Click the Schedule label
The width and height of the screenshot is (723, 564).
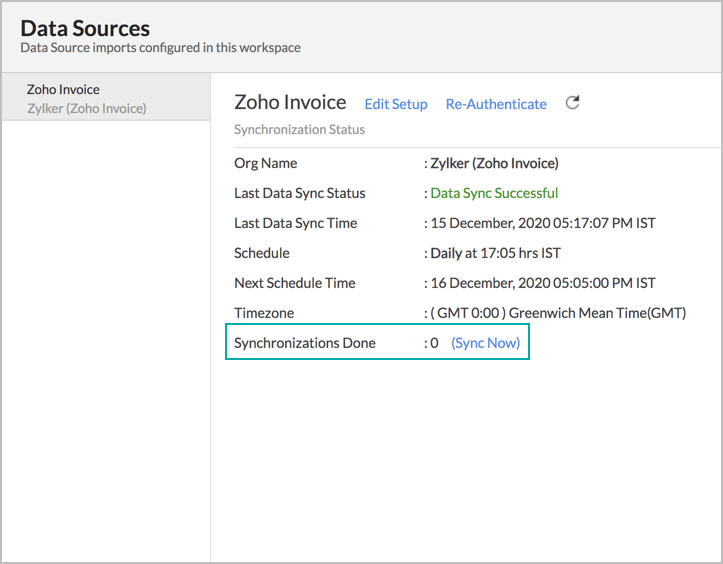pos(261,253)
